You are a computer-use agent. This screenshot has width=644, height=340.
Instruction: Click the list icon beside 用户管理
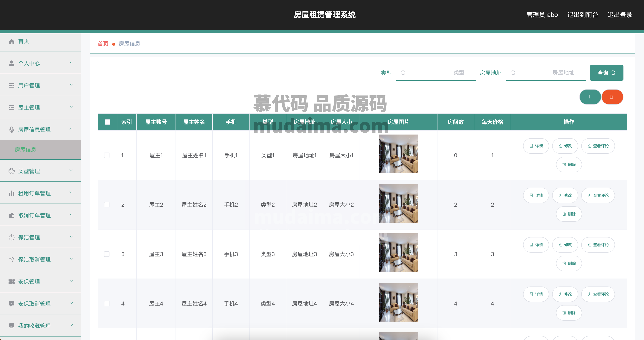pos(11,85)
